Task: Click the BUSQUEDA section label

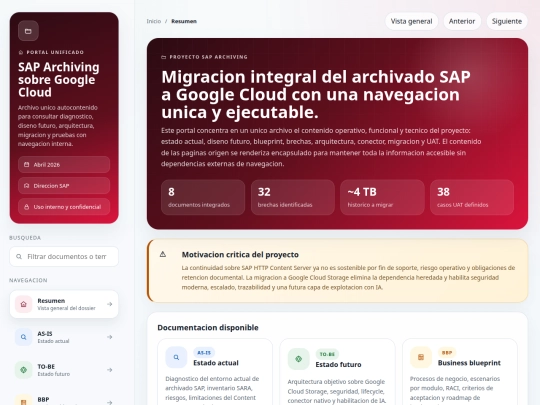Action: 25,238
